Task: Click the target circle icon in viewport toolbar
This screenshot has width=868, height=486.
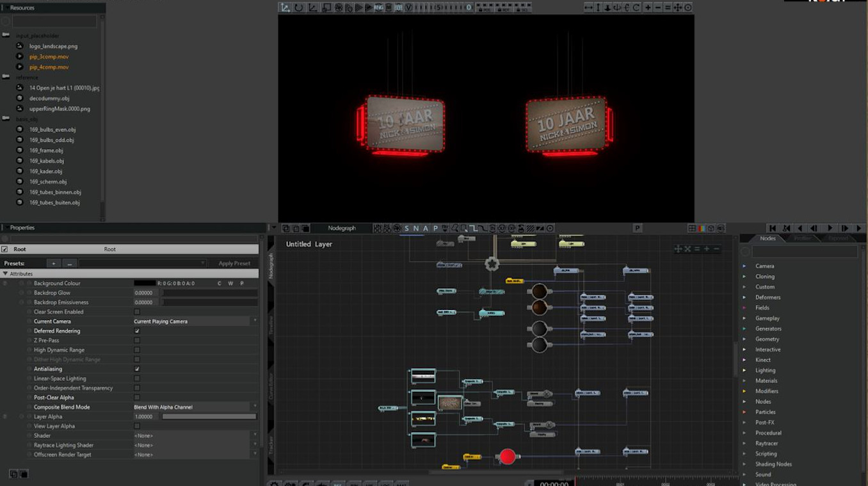Action: pos(688,8)
